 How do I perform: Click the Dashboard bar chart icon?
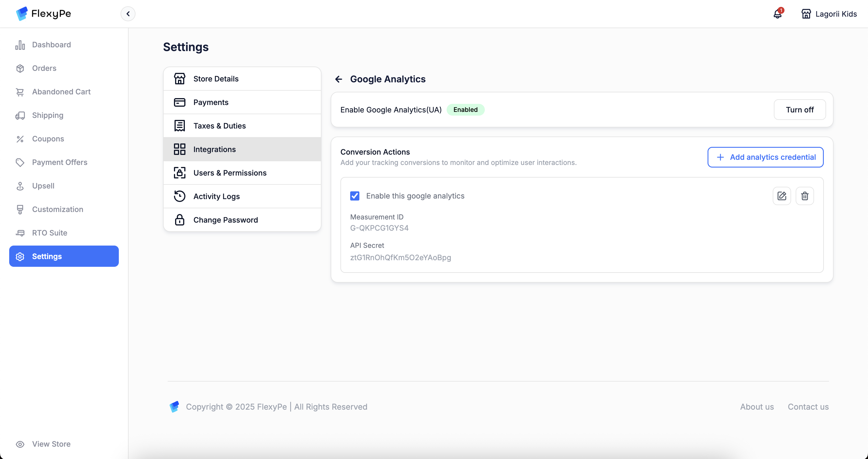(x=20, y=45)
